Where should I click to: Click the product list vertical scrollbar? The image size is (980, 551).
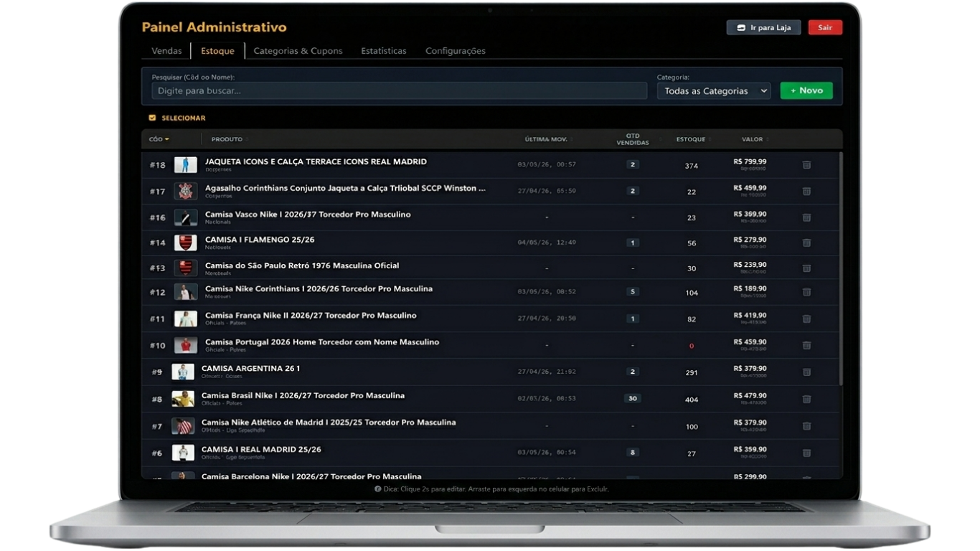[840, 267]
